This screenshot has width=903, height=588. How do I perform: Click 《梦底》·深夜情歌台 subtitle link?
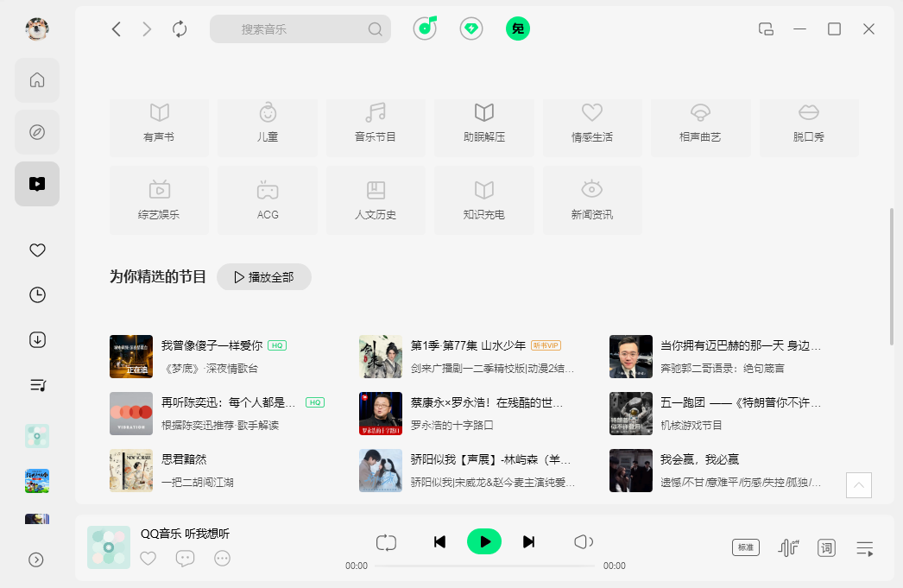[210, 369]
